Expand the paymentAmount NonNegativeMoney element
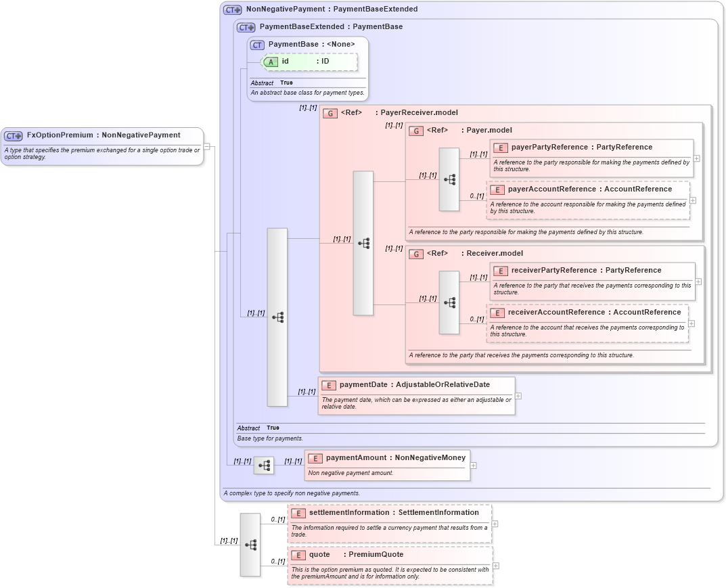Image resolution: width=726 pixels, height=588 pixels. (473, 466)
